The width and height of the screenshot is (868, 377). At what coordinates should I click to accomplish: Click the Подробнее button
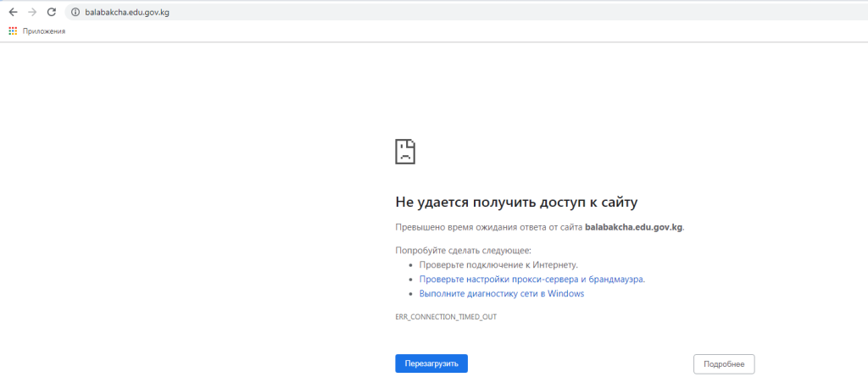[723, 363]
